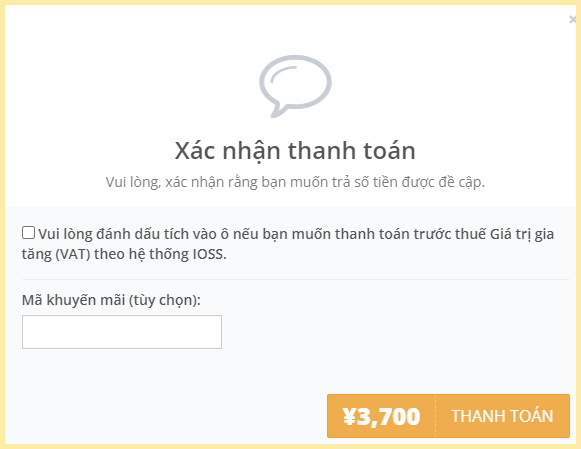Click the 'tăng (VAT) theo hệ thống IOSS' text line

click(x=124, y=254)
